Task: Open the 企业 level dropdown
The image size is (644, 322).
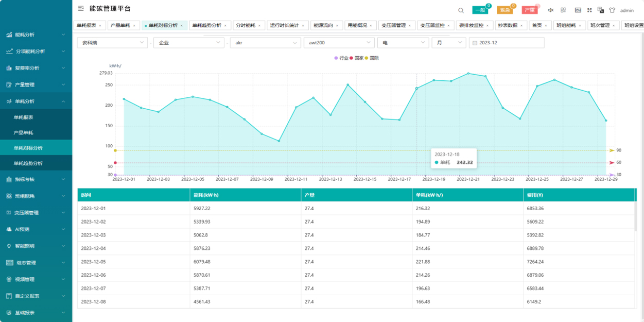Action: pos(188,43)
